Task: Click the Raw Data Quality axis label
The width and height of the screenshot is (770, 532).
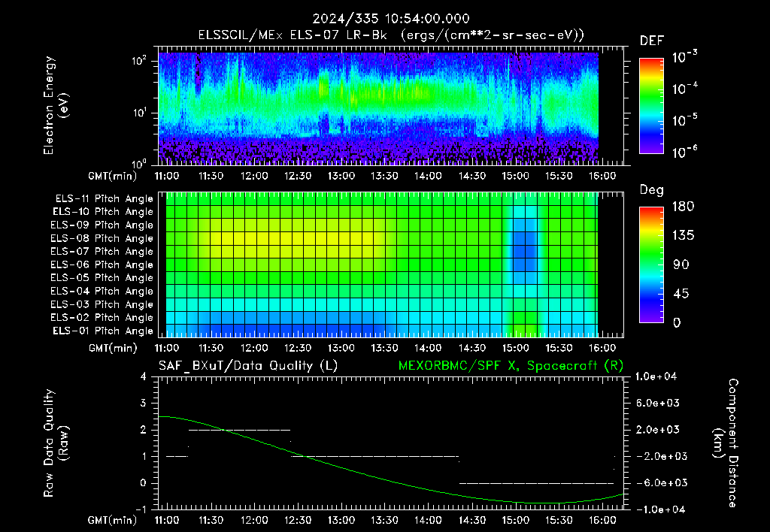Action: [x=56, y=443]
